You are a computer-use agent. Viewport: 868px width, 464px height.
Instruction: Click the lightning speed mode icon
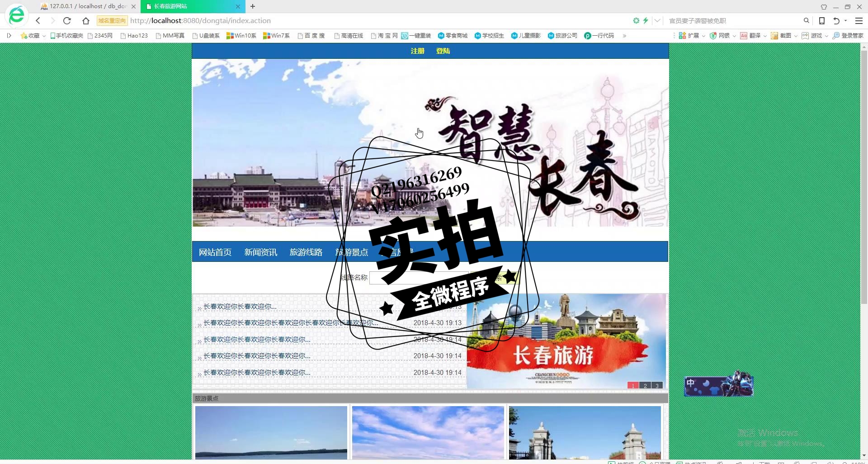click(646, 21)
